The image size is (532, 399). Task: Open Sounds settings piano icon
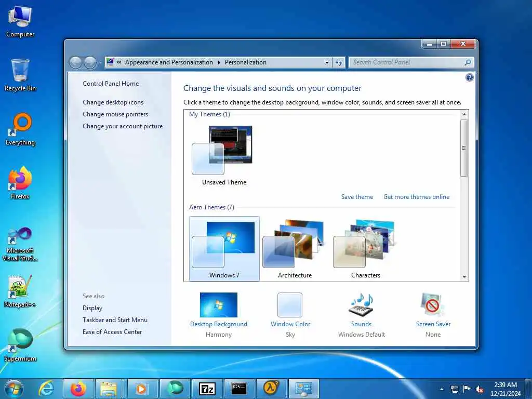tap(362, 304)
